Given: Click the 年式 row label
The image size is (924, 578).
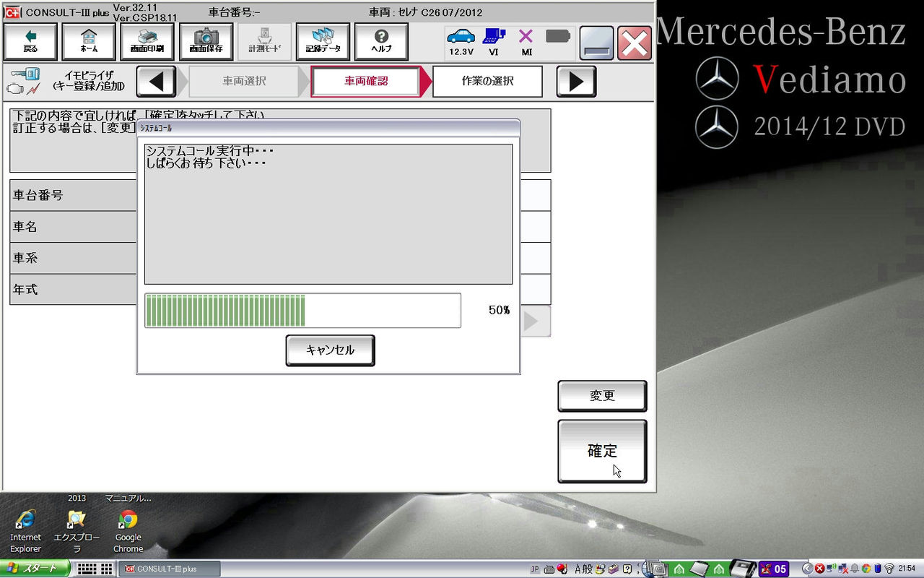Looking at the screenshot, I should click(x=25, y=290).
